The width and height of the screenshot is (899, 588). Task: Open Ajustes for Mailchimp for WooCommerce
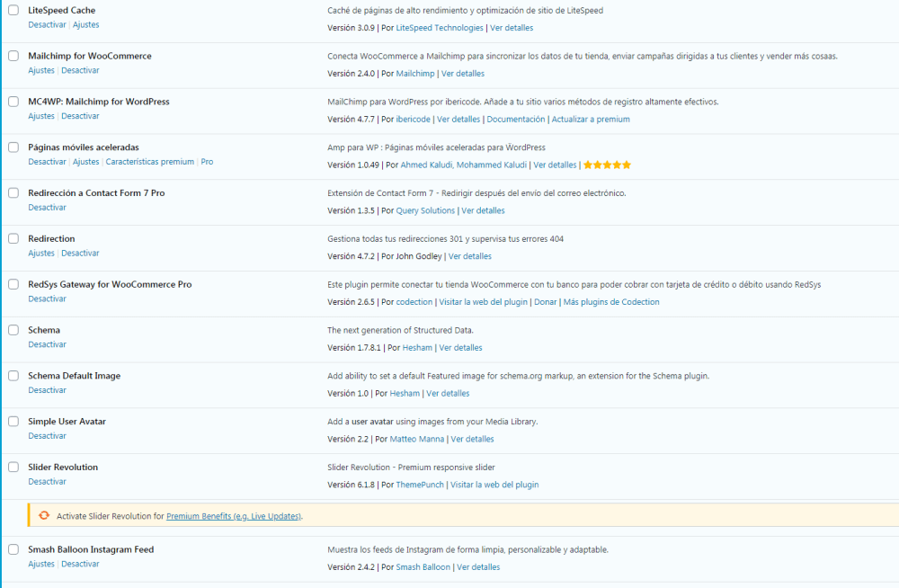tap(41, 70)
